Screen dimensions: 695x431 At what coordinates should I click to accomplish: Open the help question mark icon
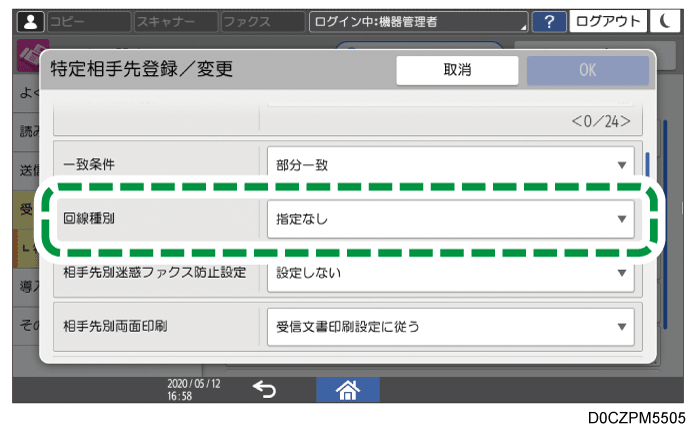pyautogui.click(x=549, y=21)
